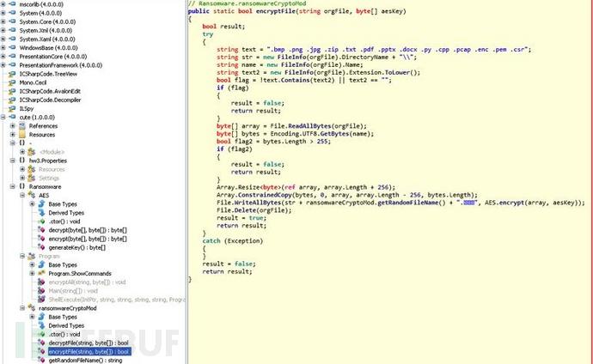Screen dimensions: 593x364
Task: Click the encryptAll method icon
Action: tap(41, 282)
